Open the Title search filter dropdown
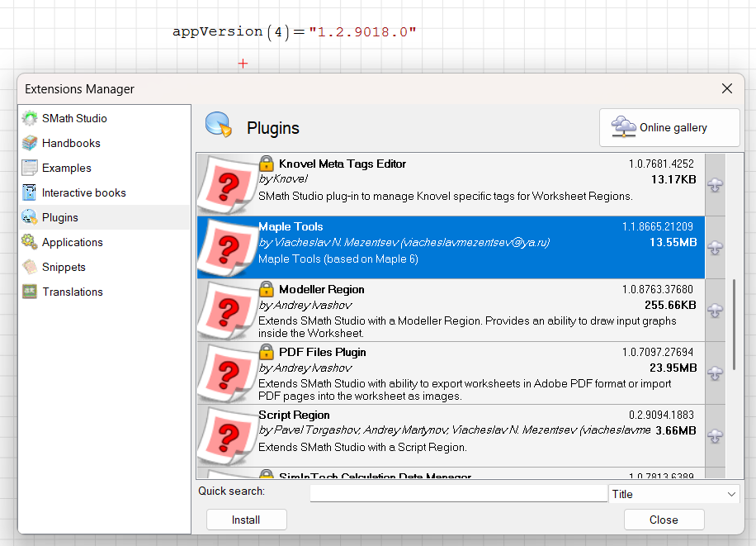 pos(674,493)
